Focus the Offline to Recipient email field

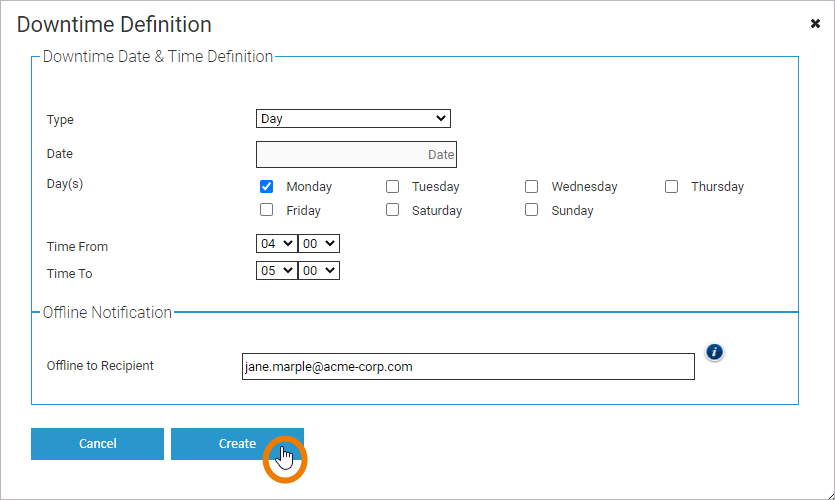click(x=468, y=367)
